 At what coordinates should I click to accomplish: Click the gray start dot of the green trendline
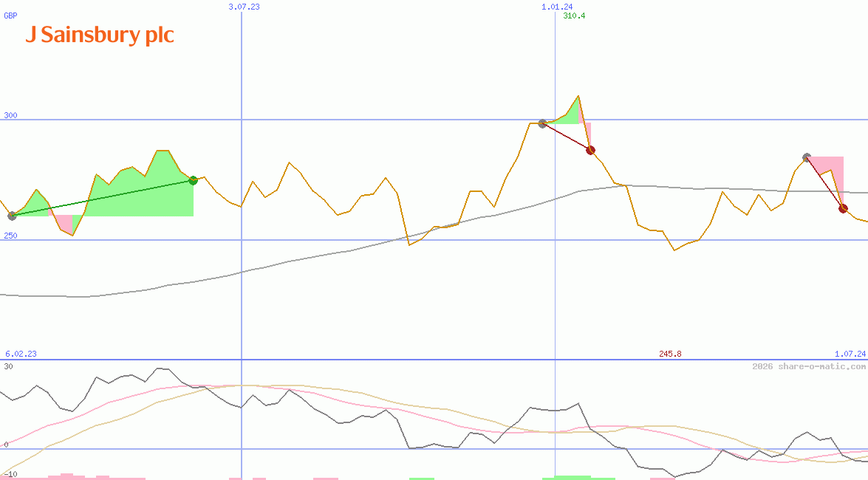tap(13, 216)
